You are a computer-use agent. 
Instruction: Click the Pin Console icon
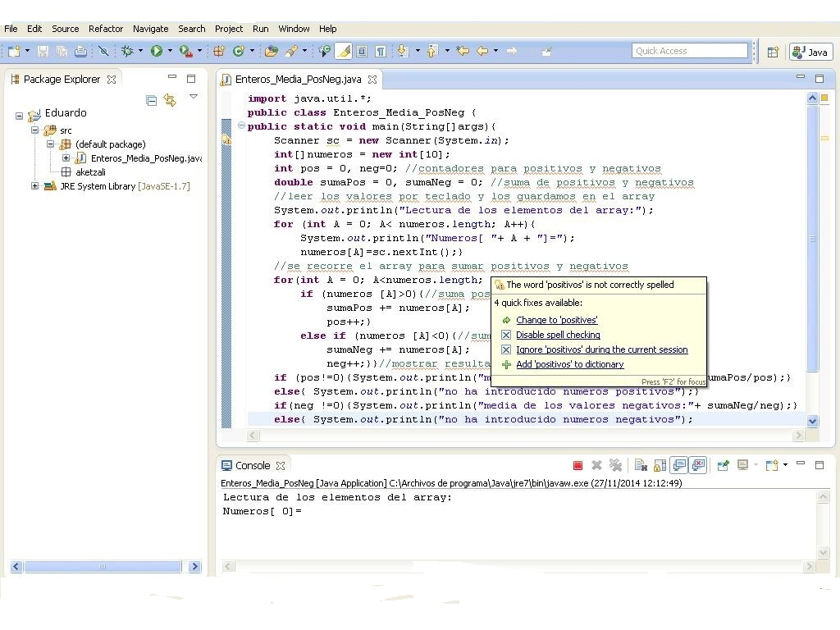pos(723,466)
